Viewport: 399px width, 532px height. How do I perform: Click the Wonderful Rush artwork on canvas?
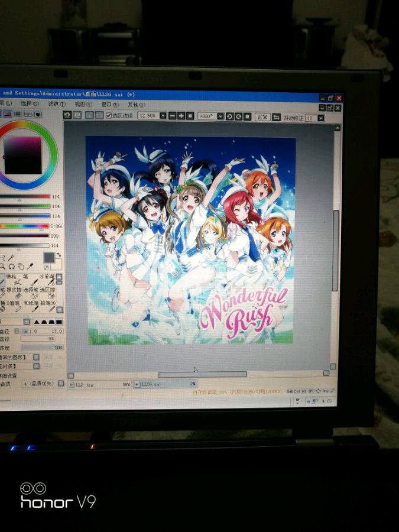pos(191,240)
